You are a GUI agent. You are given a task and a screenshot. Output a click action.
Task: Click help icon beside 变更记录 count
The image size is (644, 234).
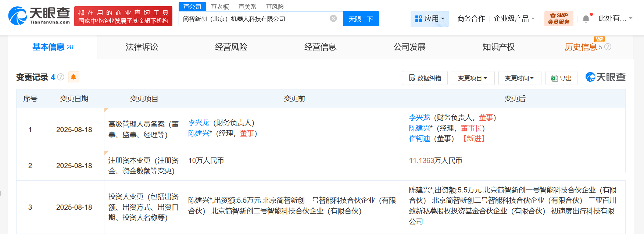(x=61, y=77)
